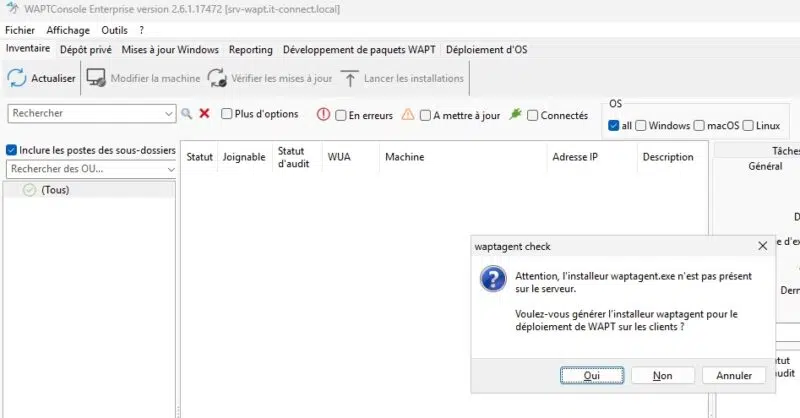The height and width of the screenshot is (418, 800).
Task: Select the (Tous) tree item
Action: point(55,190)
